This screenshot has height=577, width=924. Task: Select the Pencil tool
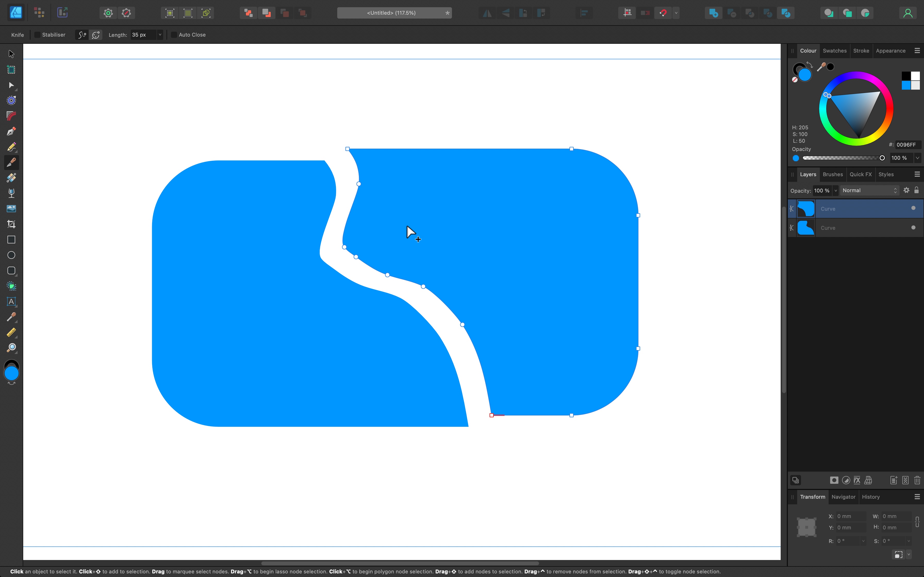(11, 147)
